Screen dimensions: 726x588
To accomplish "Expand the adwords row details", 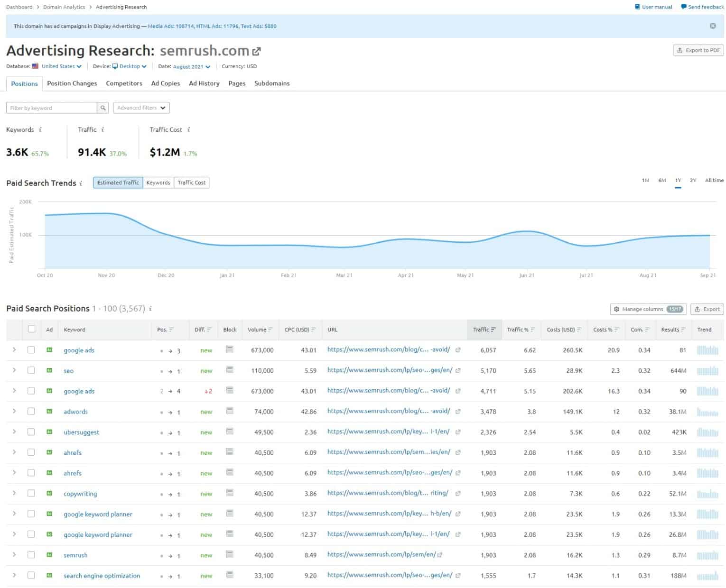I will click(14, 411).
